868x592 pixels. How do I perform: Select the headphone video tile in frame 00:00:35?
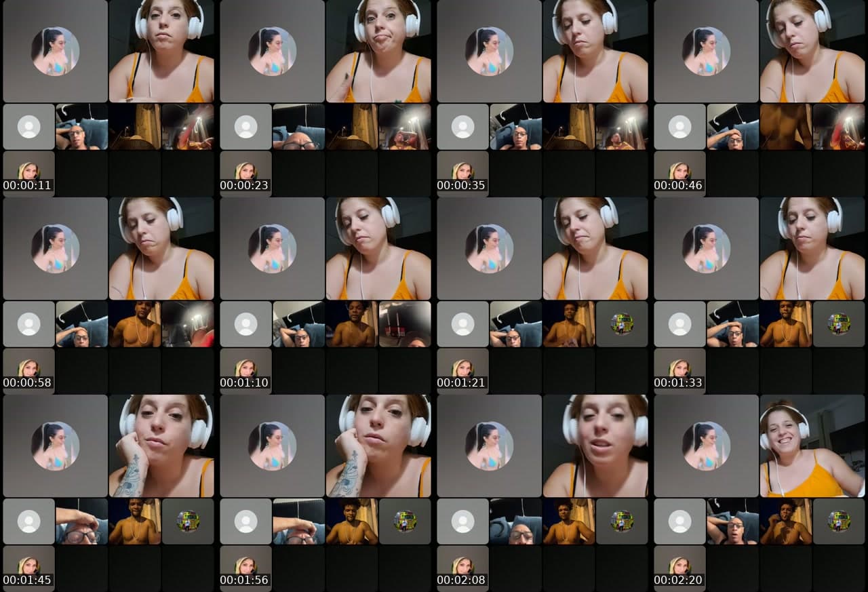pyautogui.click(x=595, y=51)
